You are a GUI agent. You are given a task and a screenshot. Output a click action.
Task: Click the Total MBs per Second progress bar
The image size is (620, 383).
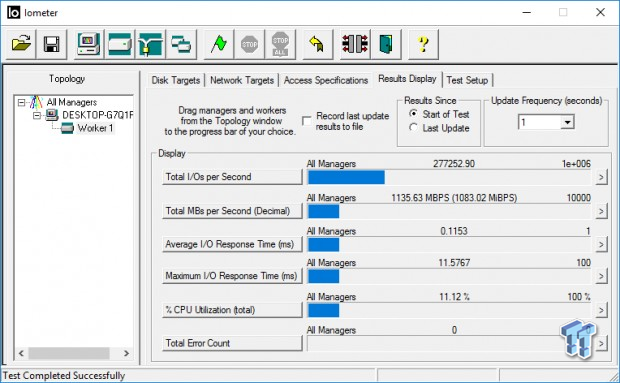coord(449,211)
